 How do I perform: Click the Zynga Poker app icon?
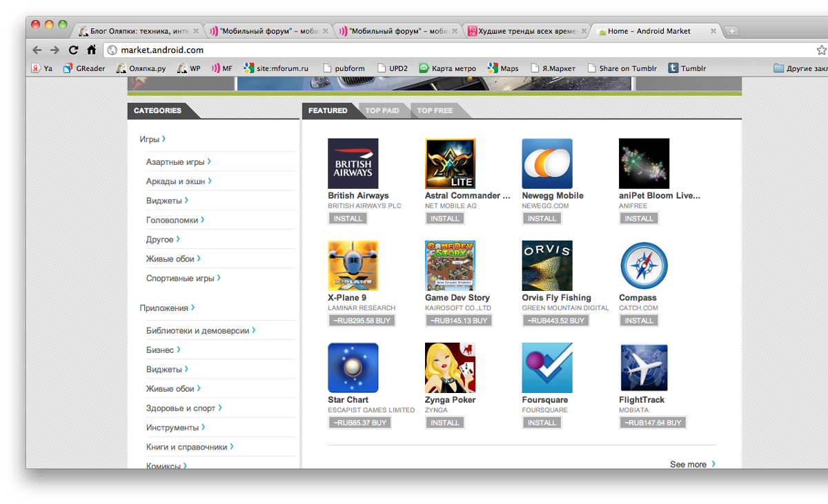coord(450,367)
